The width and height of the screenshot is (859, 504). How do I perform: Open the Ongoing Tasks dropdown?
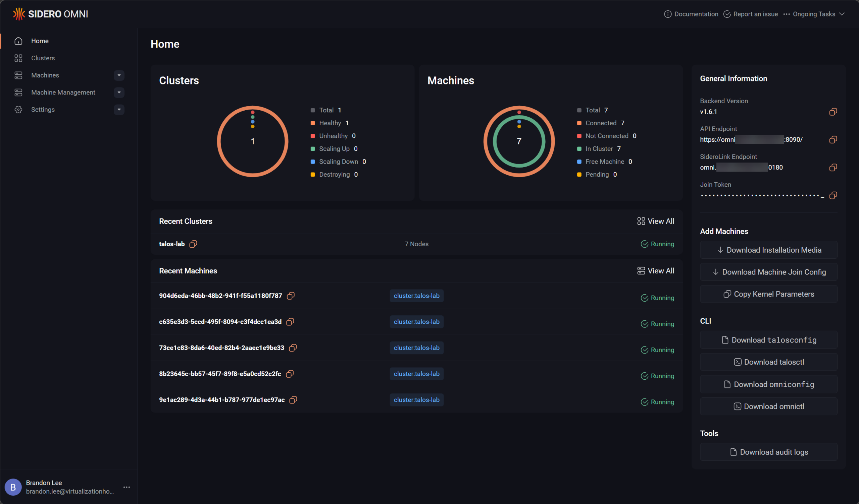pos(814,14)
